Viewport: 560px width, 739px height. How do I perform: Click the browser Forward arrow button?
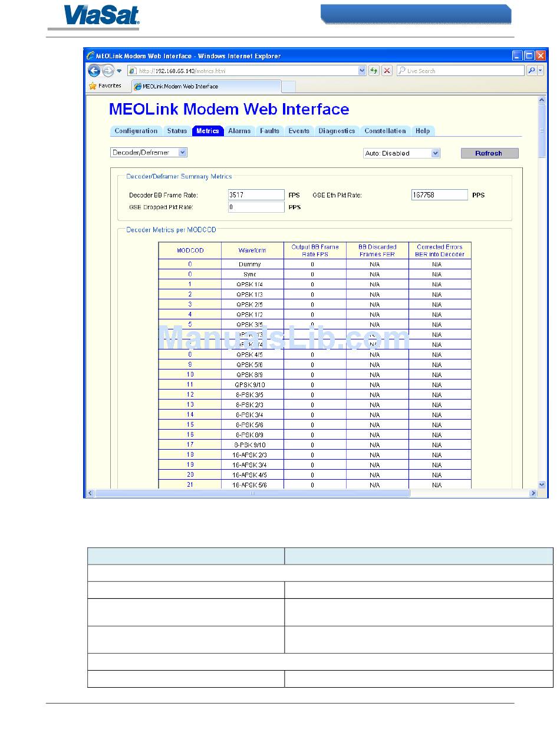[x=108, y=71]
